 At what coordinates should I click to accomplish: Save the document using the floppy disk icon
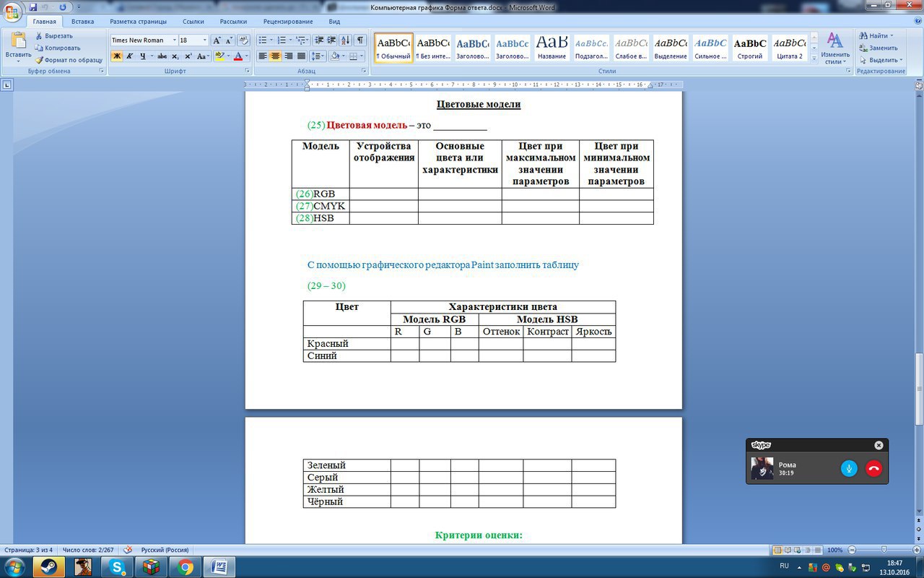32,7
